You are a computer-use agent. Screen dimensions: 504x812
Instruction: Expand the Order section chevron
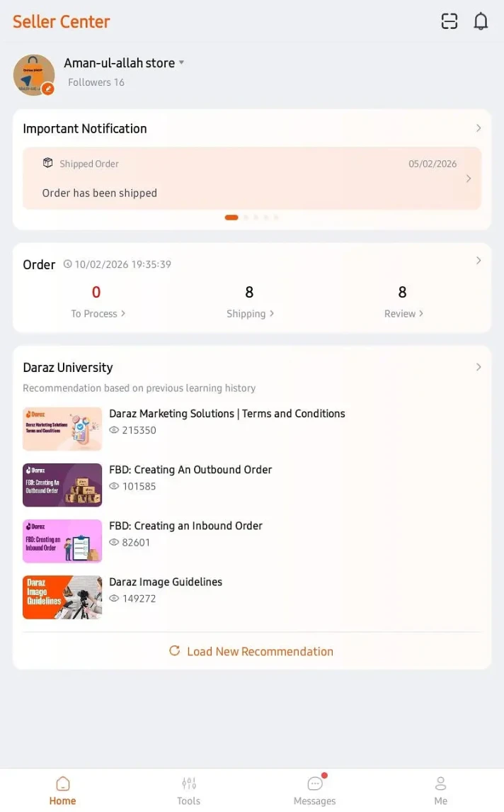478,261
